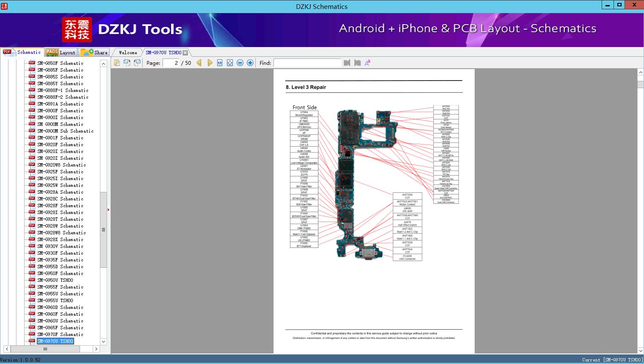Viewport: 644px width, 364px height.
Task: Zoom out with the minus icon
Action: click(x=240, y=63)
